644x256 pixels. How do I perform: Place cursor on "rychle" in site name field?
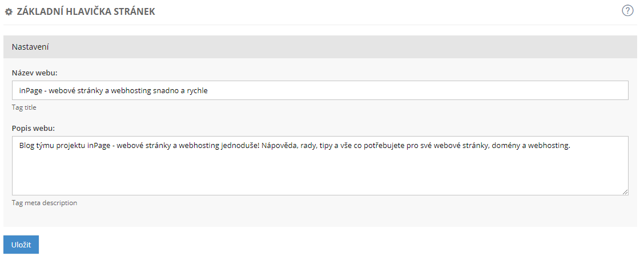click(x=195, y=90)
